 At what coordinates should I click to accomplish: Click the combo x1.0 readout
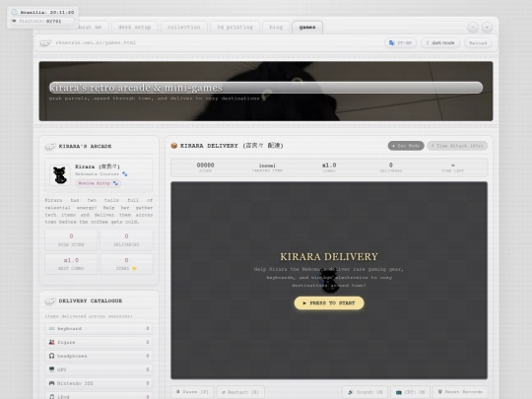point(329,166)
